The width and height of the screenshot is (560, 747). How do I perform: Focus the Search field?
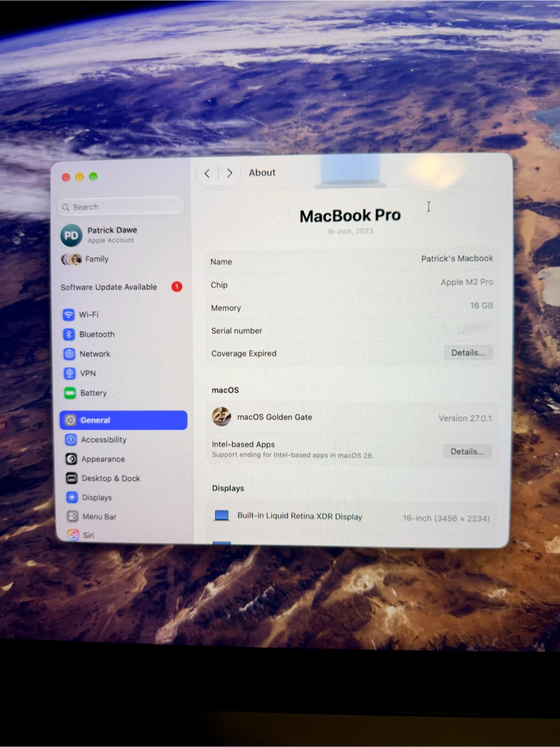121,206
